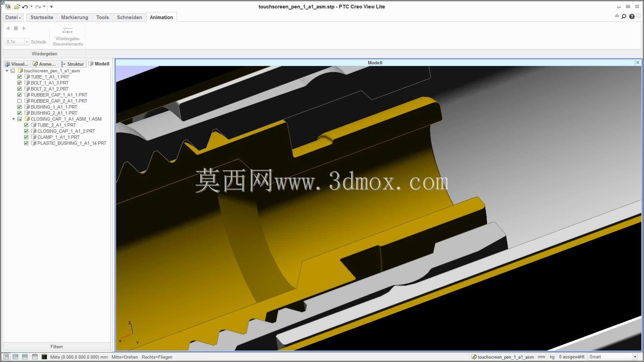Play the animation in reverse

click(x=8, y=28)
